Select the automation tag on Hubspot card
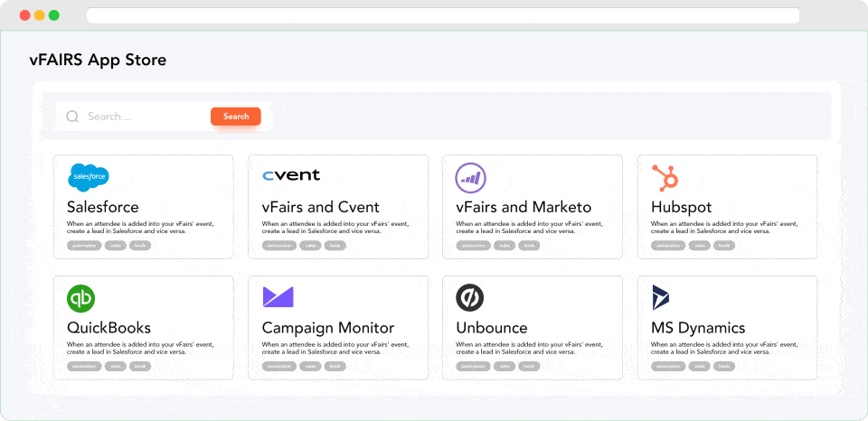The height and width of the screenshot is (421, 868). click(669, 246)
